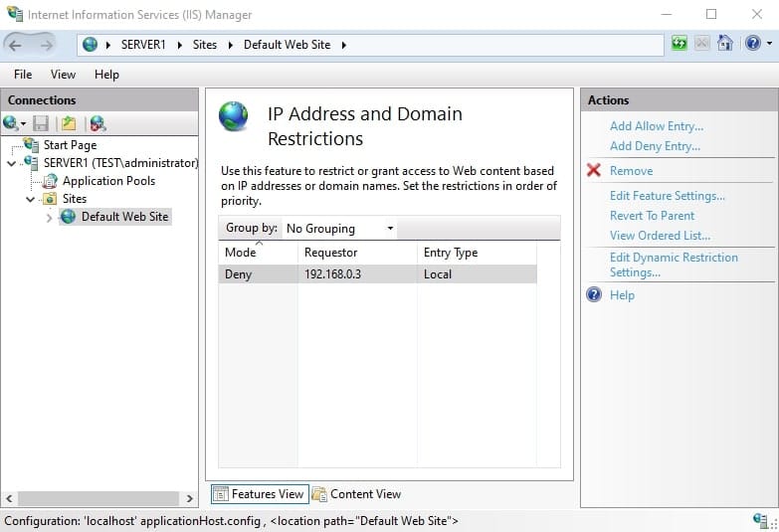Screen dimensions: 779x532
Task: Click the Sites folder icon
Action: point(50,199)
